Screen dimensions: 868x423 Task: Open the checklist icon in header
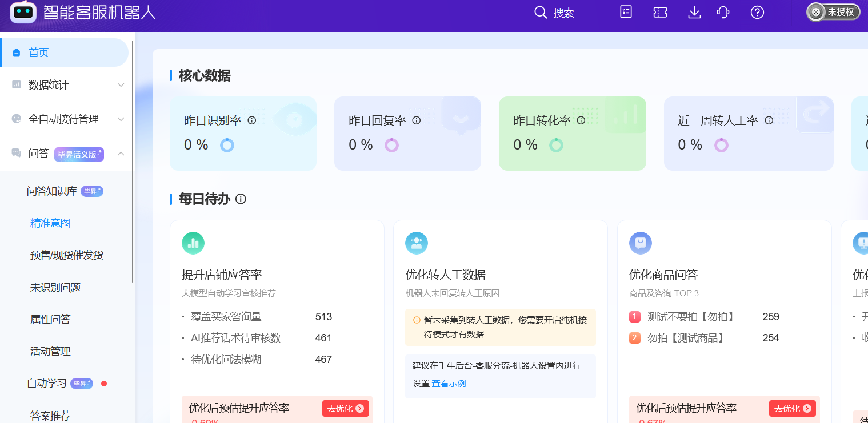coord(626,12)
